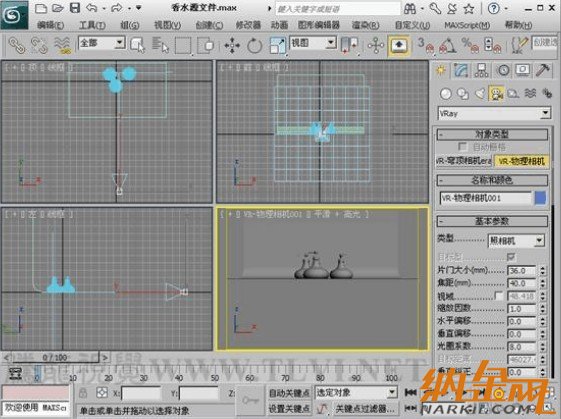Image resolution: width=561 pixels, height=419 pixels.
Task: Undo the last action with the arrow icon
Action: click(92, 8)
